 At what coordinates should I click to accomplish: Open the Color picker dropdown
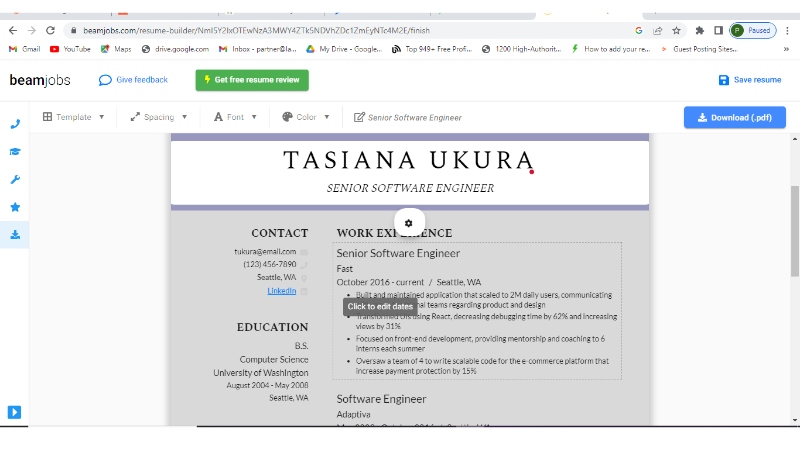pyautogui.click(x=305, y=117)
